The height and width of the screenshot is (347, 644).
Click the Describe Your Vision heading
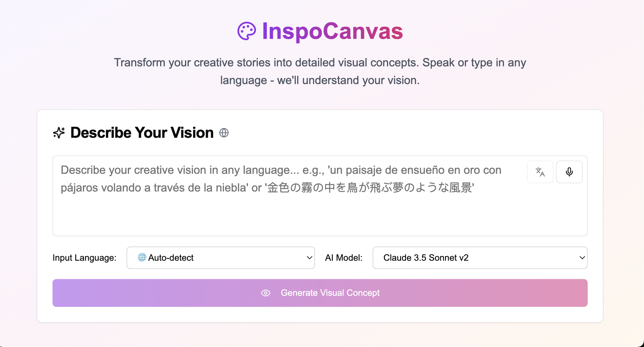tap(142, 133)
